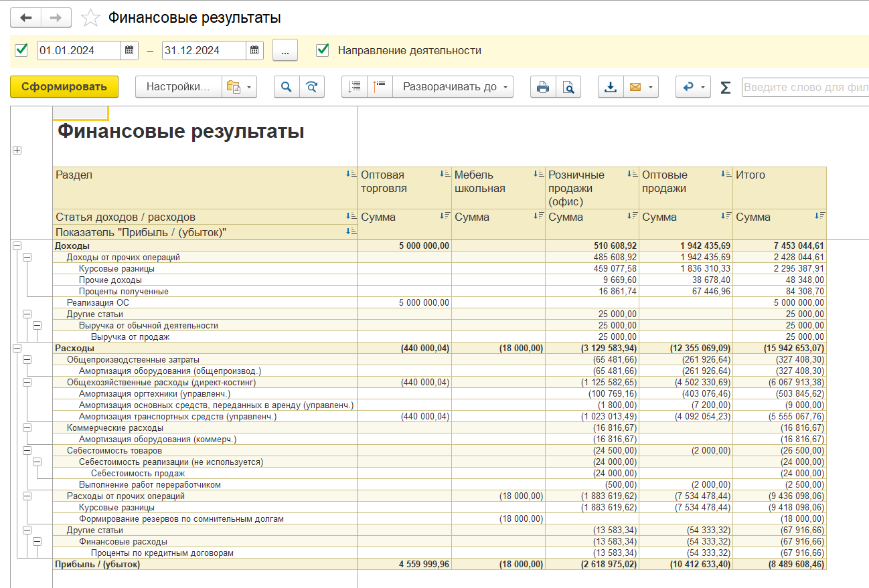This screenshot has width=869, height=588.
Task: Uncheck the Направление деятельности checkbox
Action: tap(323, 50)
